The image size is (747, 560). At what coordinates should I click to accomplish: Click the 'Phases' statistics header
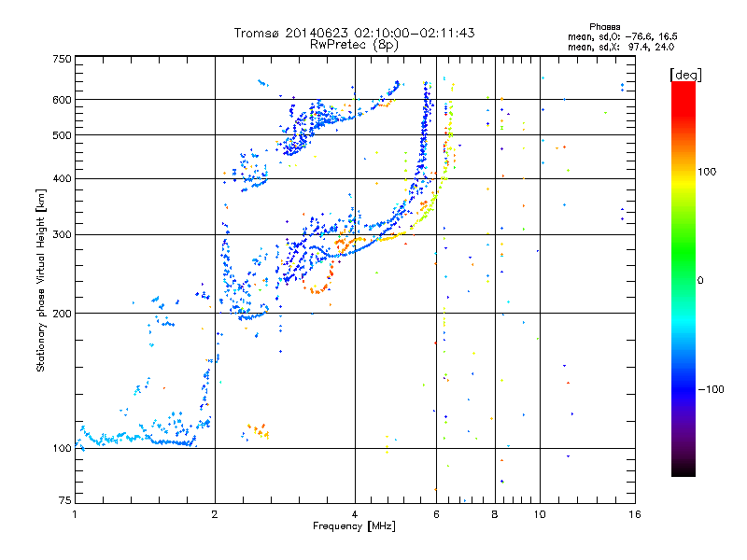coord(604,27)
